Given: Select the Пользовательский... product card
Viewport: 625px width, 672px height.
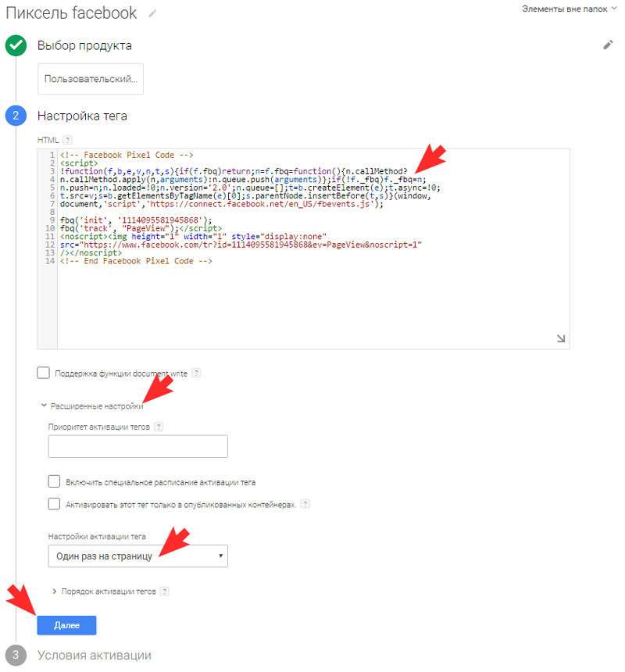Looking at the screenshot, I should point(91,79).
